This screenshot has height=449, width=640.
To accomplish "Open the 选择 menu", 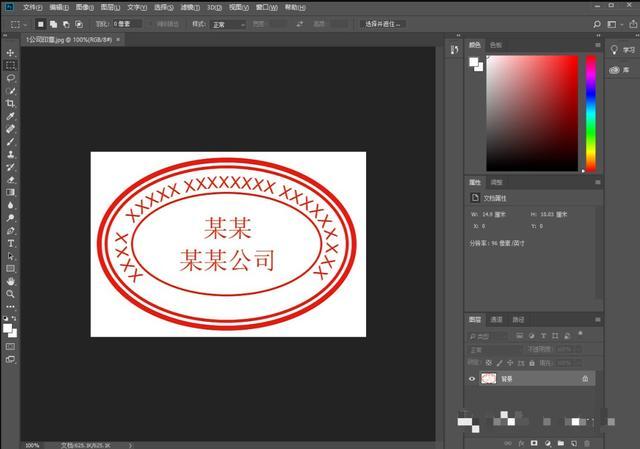I will click(x=163, y=7).
